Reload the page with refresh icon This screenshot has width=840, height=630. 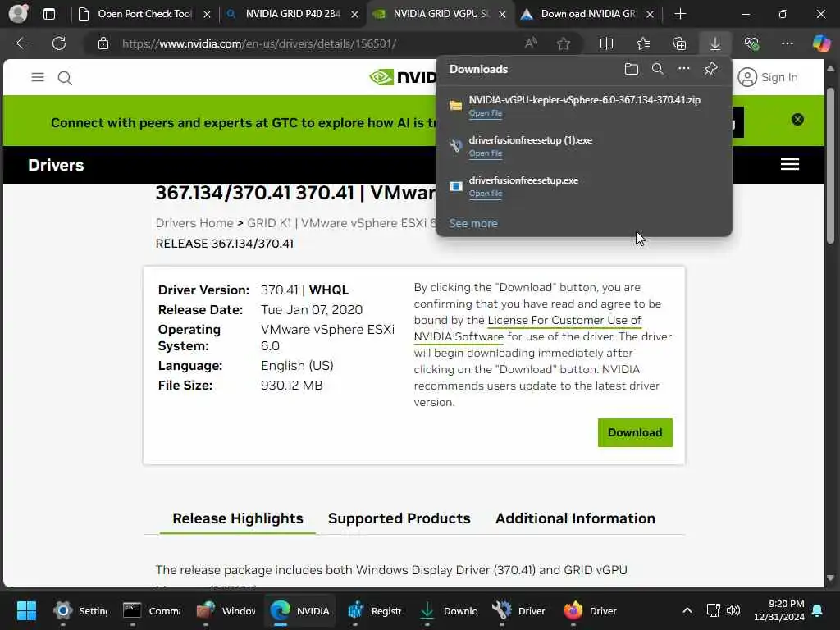[59, 43]
